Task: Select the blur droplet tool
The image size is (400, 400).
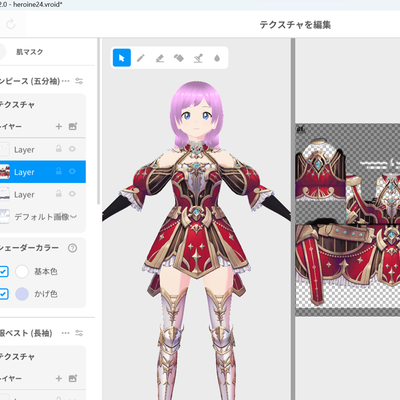Action: click(x=217, y=58)
